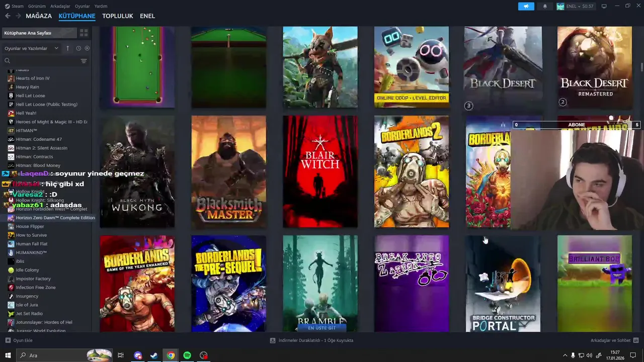Open the Oyunlar menu
Screen dimensions: 644x362
[x=83, y=6]
